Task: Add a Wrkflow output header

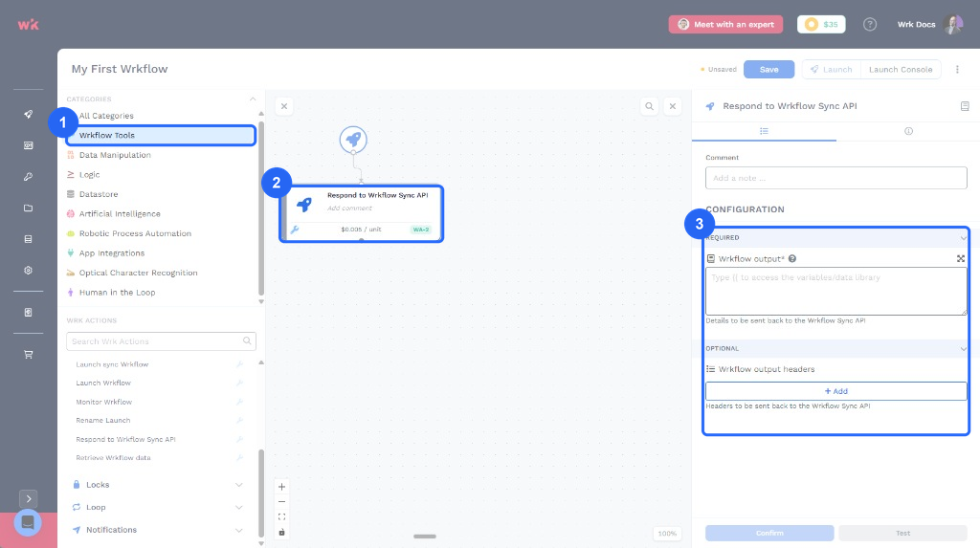Action: [x=836, y=391]
